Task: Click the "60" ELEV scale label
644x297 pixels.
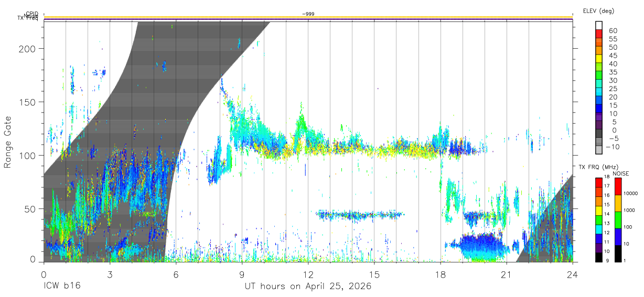Action: pos(613,31)
